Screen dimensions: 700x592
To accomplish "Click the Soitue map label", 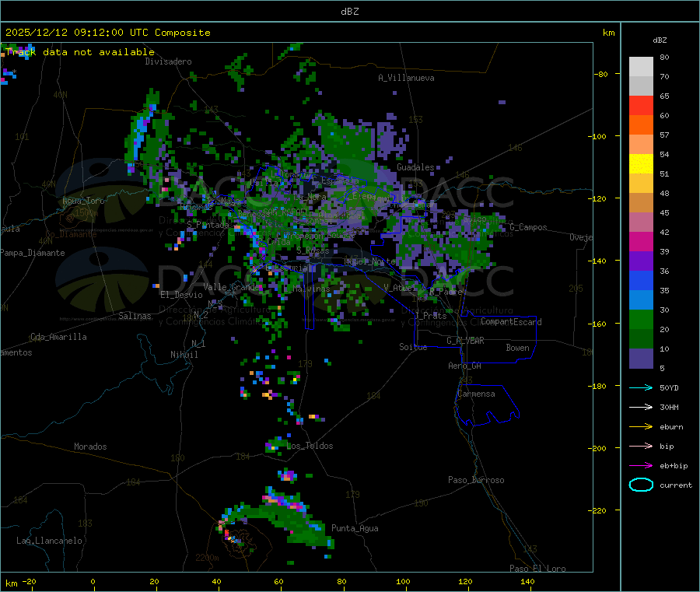I will click(x=413, y=347).
